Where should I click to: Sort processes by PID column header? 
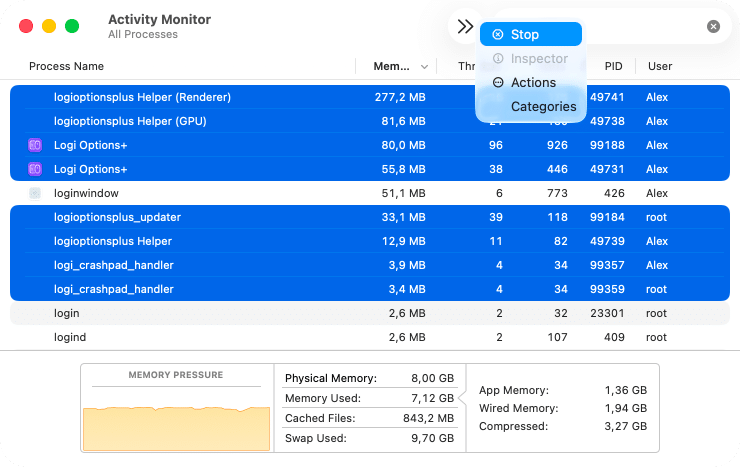click(x=613, y=67)
